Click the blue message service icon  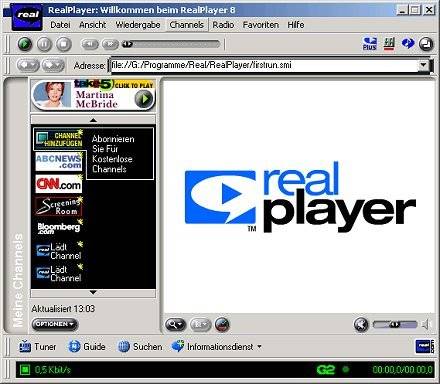click(x=408, y=43)
